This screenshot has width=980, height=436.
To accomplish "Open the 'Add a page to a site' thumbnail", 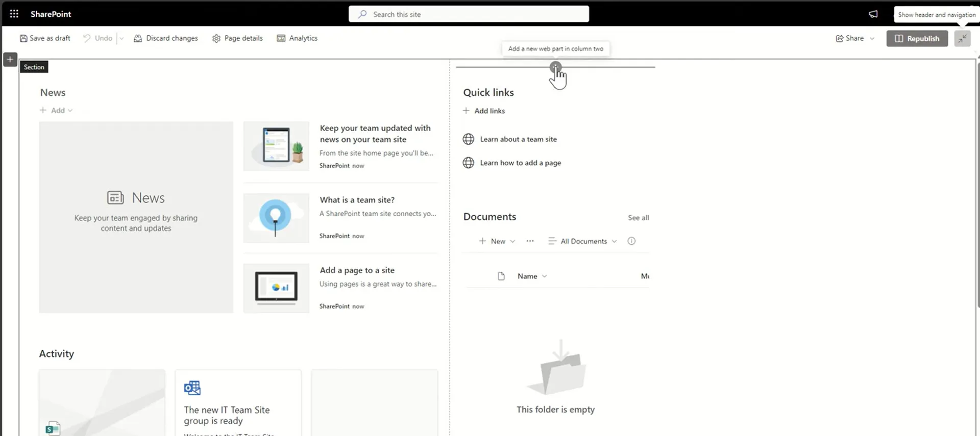I will 276,288.
